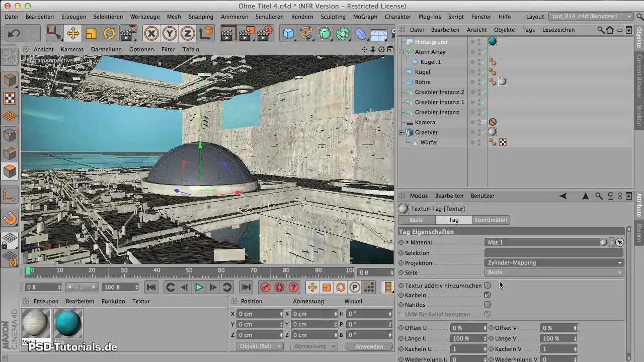Select the Mat.1 material thumbnail
644x362 pixels.
pos(37,323)
